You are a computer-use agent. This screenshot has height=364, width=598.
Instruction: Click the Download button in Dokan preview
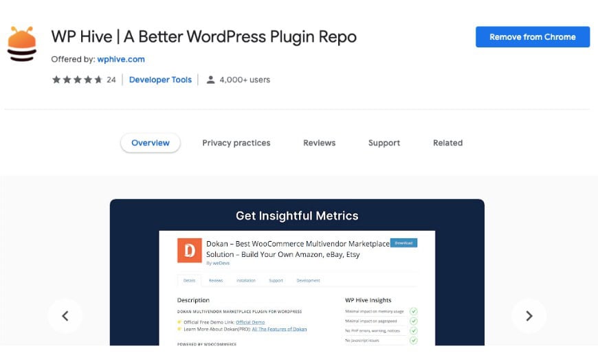point(403,243)
